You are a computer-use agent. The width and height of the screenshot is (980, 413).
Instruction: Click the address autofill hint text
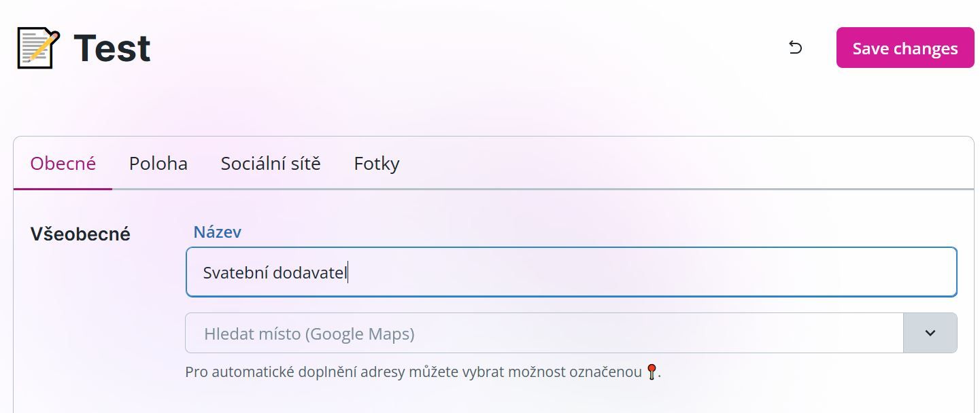[x=413, y=372]
